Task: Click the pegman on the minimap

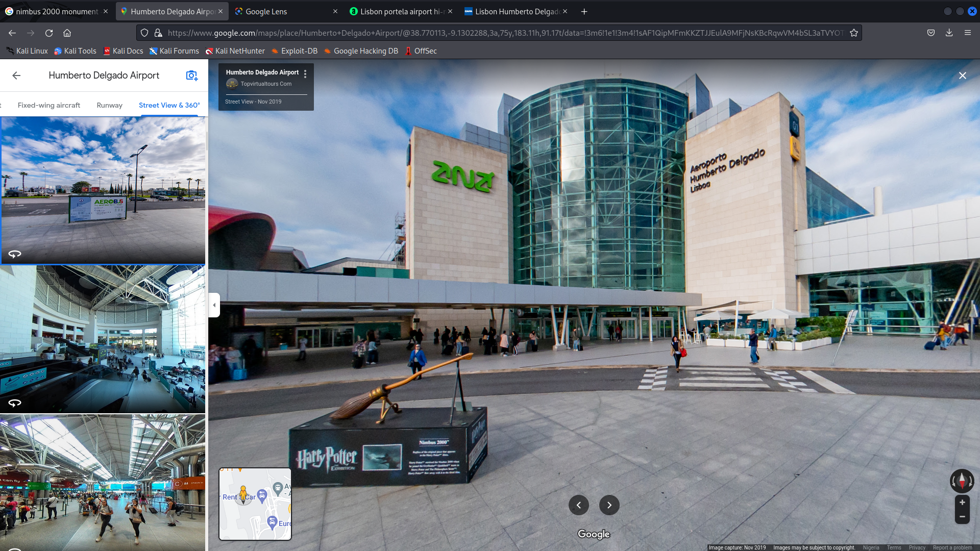Action: tap(243, 494)
